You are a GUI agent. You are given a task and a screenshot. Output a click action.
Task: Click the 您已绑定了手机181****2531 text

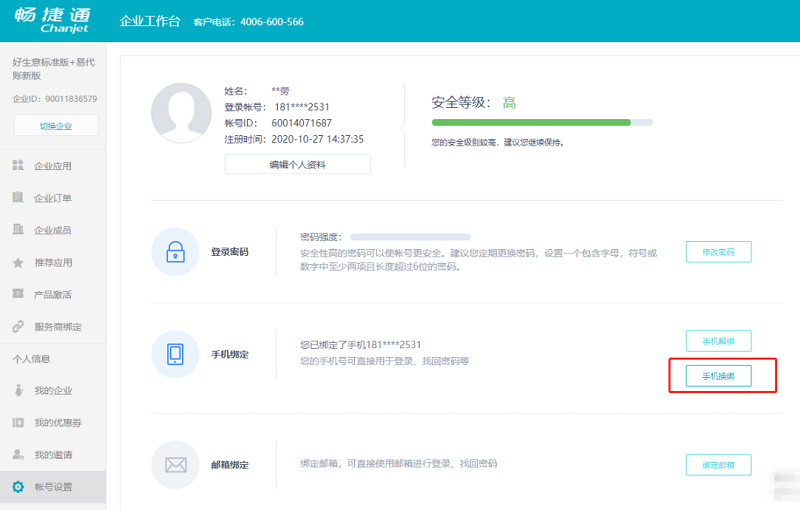tap(361, 345)
